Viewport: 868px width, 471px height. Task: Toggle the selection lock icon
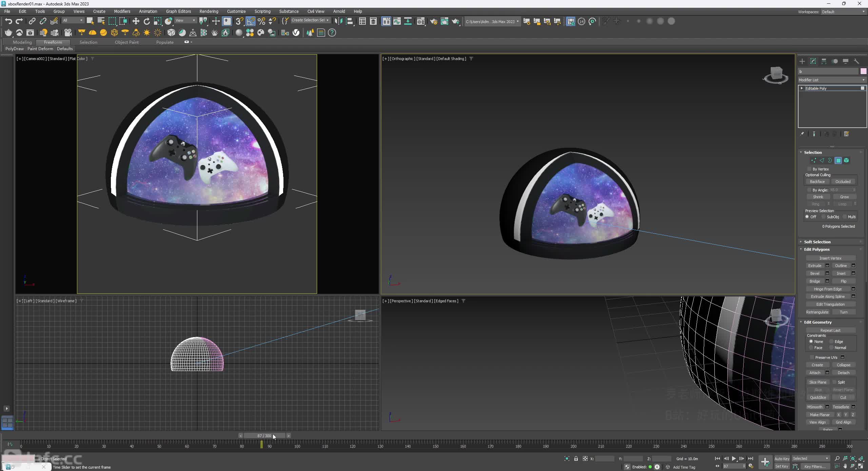pyautogui.click(x=576, y=458)
